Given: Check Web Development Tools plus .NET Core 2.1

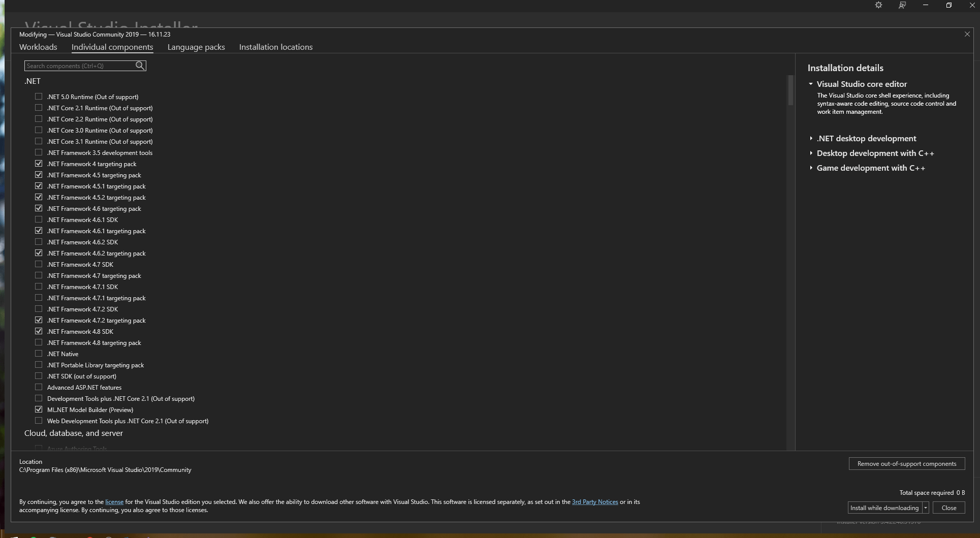Looking at the screenshot, I should (39, 421).
